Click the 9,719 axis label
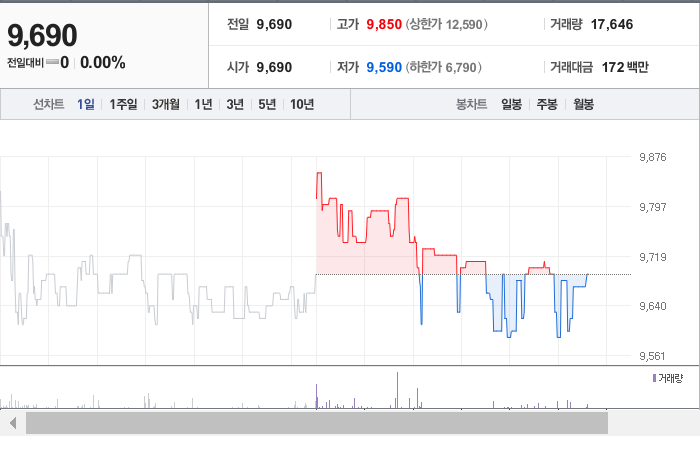The image size is (700, 450). 653,257
